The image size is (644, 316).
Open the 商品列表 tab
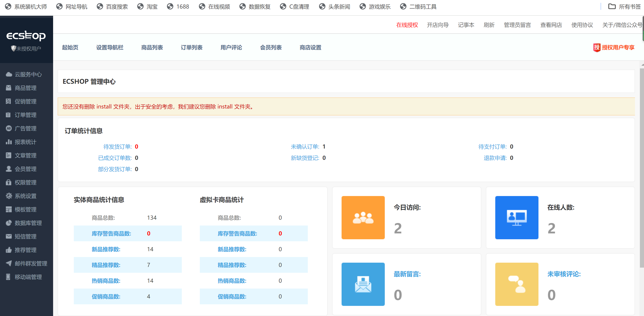point(152,47)
